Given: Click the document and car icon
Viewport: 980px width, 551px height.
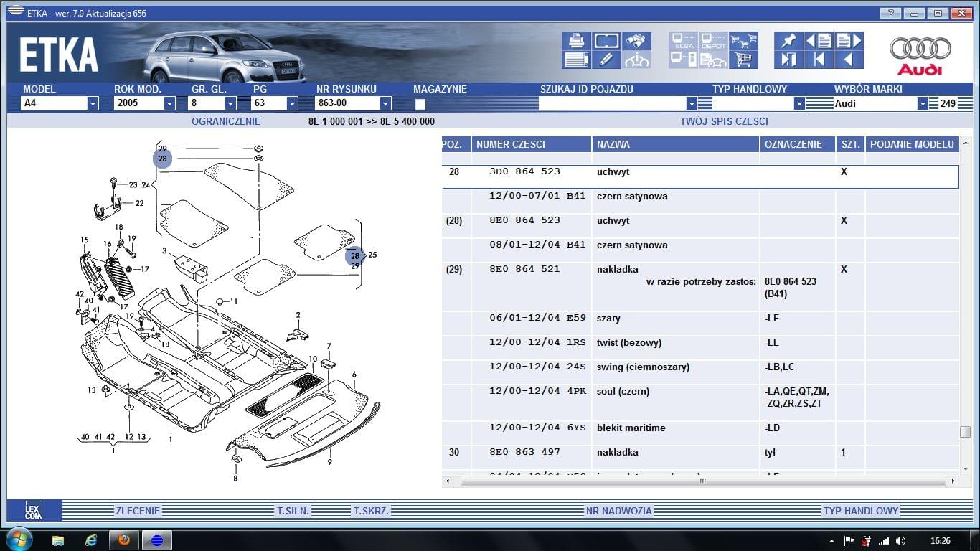Looking at the screenshot, I should (x=713, y=60).
